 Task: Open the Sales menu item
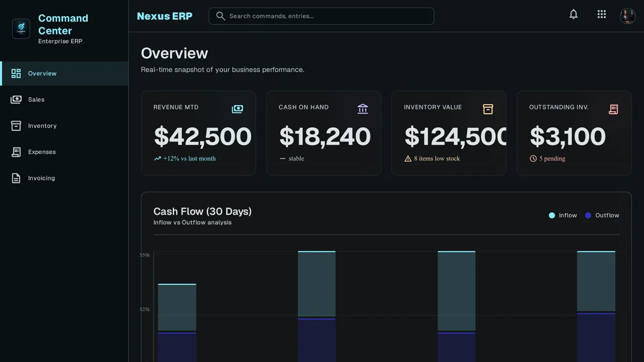tap(64, 100)
